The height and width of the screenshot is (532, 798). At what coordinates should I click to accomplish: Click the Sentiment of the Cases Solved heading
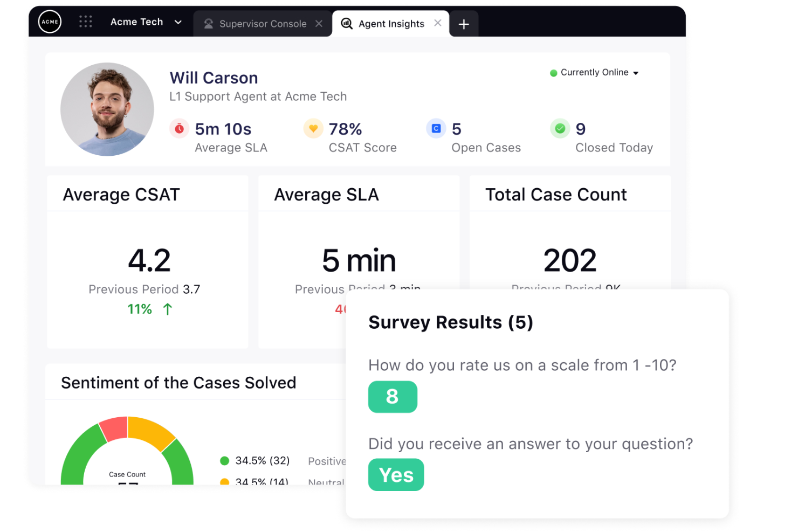[x=178, y=383]
